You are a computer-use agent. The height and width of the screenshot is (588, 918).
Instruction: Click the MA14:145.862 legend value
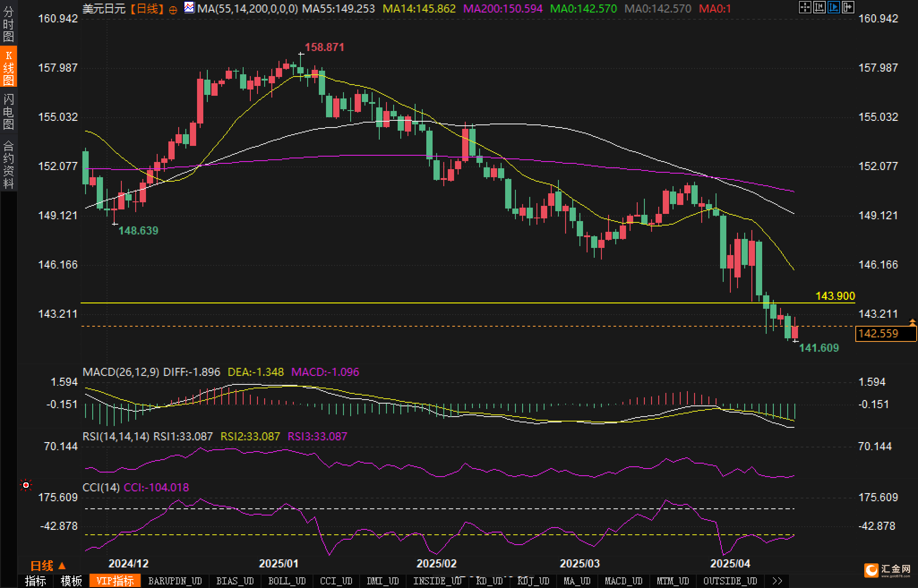[x=419, y=8]
